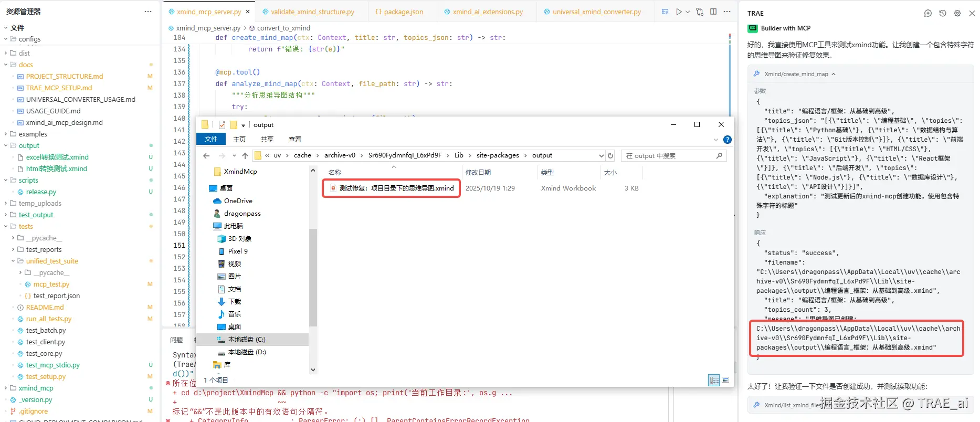Open explorer panel more actions ellipsis
The height and width of the screenshot is (422, 980).
click(x=148, y=12)
